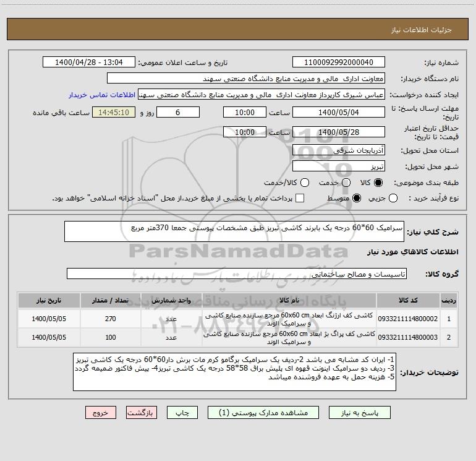Click the گروه کالا field تاسیسات و مصالح ساختمانی
Viewport: 476px width, 461px height.
click(x=237, y=274)
